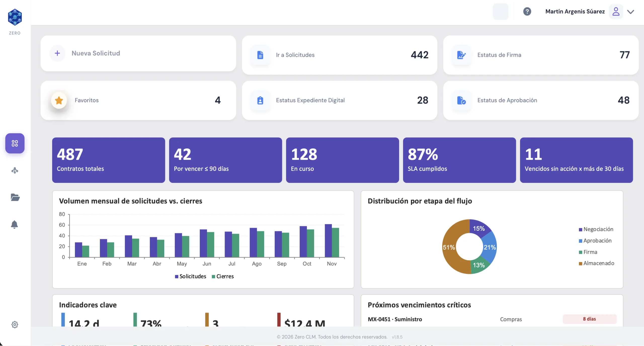Viewport: 644px width, 346px height.
Task: Click the Zero logo in the sidebar
Action: [15, 17]
